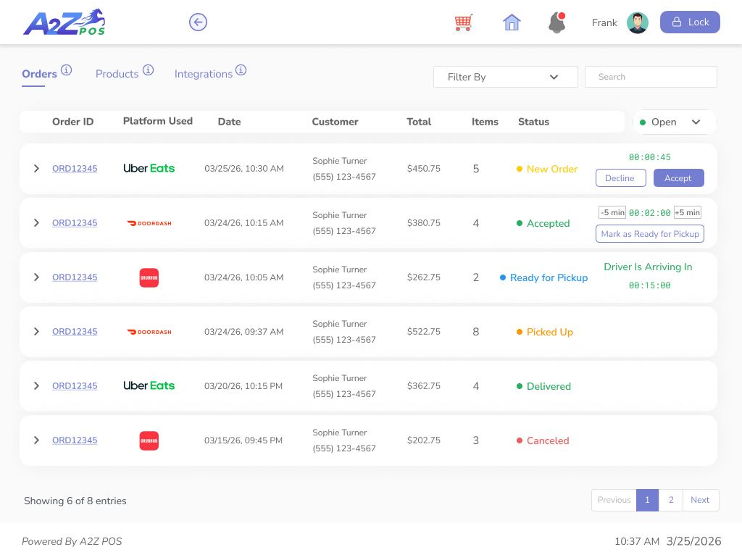Click the back arrow icon
Screen dimensions: 742x560
[198, 22]
